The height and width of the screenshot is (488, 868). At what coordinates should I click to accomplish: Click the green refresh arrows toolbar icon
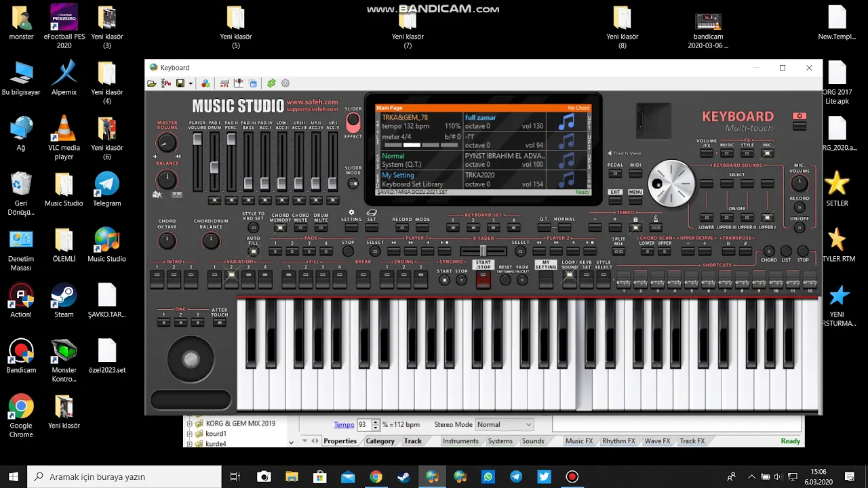coord(271,83)
